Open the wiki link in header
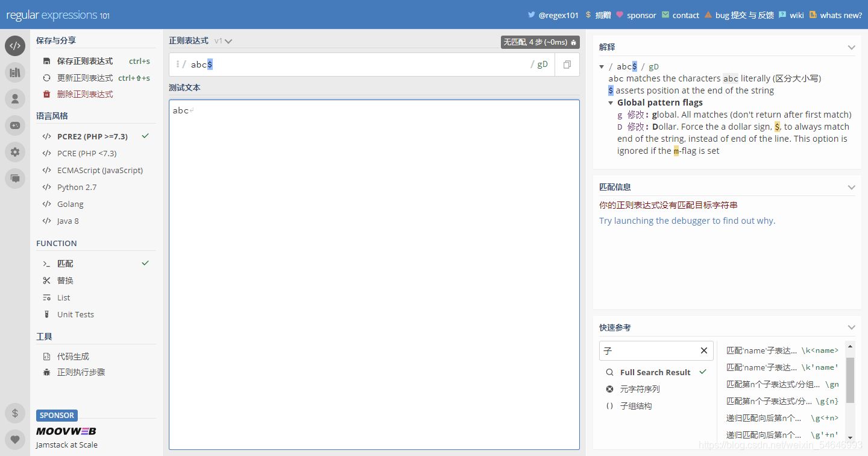Viewport: 868px width, 456px height. tap(791, 15)
